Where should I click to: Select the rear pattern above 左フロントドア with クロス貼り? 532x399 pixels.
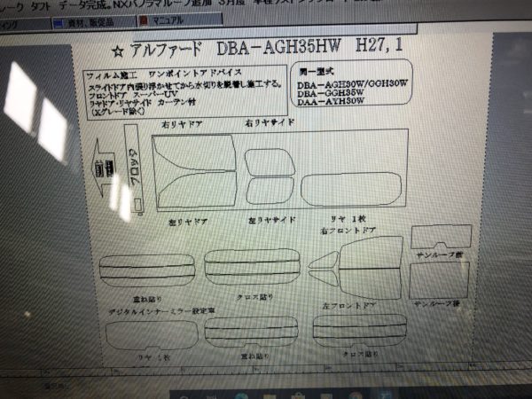point(252,267)
